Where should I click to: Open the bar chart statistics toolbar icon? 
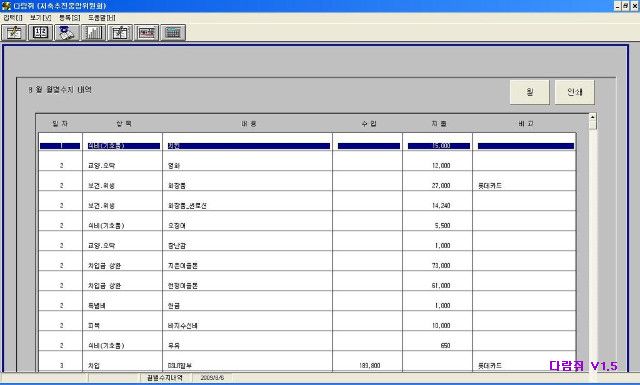pos(93,33)
